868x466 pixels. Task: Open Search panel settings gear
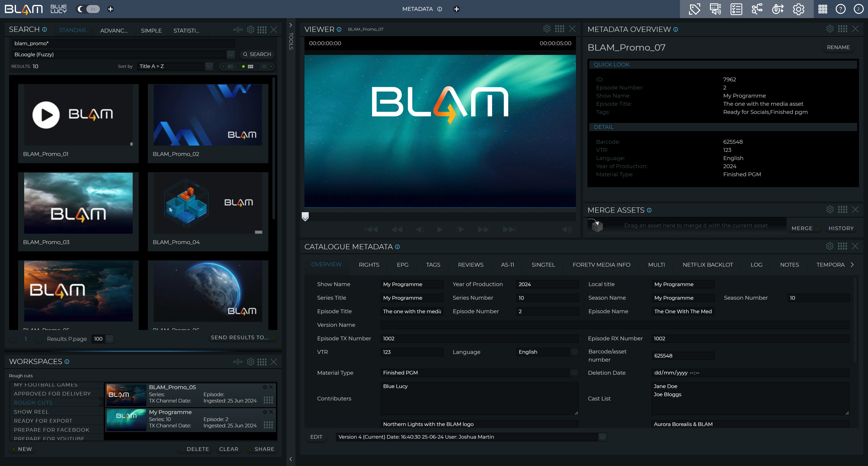click(x=250, y=30)
